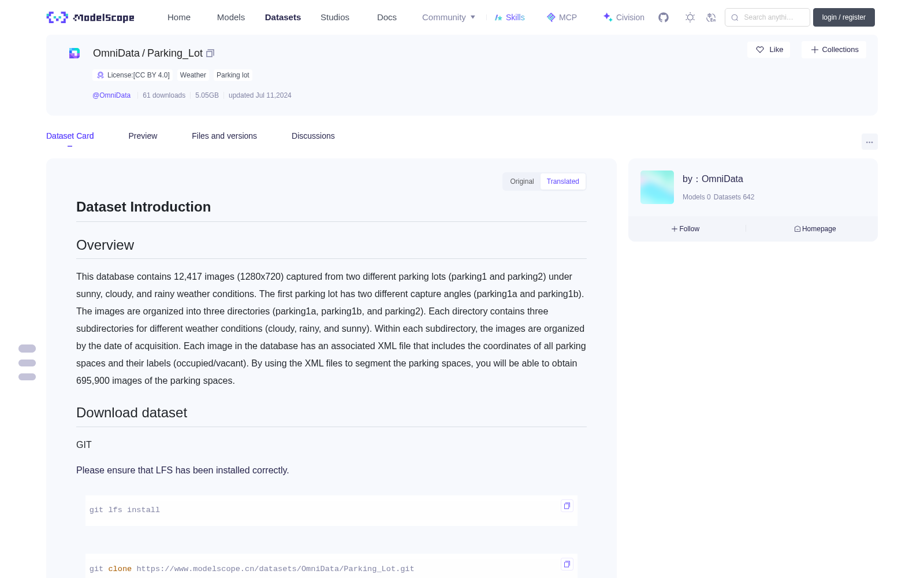Screen dimensions: 924x578
Task: Open the @OmniData author link
Action: click(x=111, y=95)
